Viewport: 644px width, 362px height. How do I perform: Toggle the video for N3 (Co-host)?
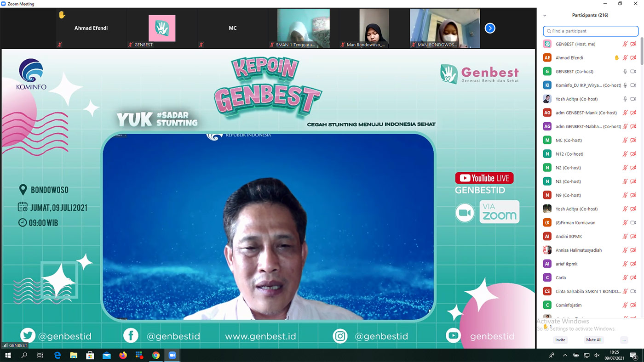pos(633,182)
